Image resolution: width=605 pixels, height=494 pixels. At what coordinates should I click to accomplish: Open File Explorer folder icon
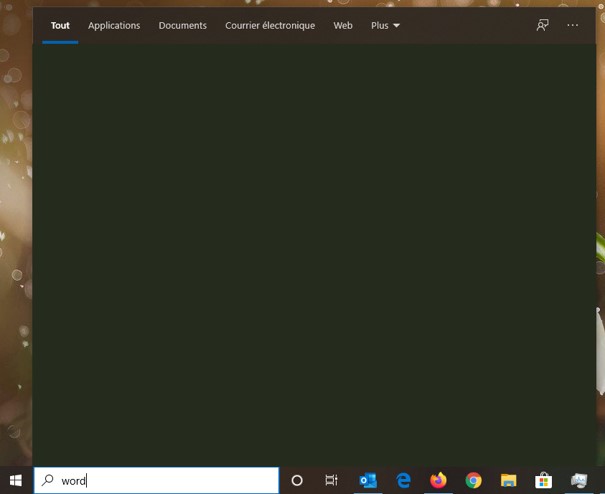tap(508, 480)
